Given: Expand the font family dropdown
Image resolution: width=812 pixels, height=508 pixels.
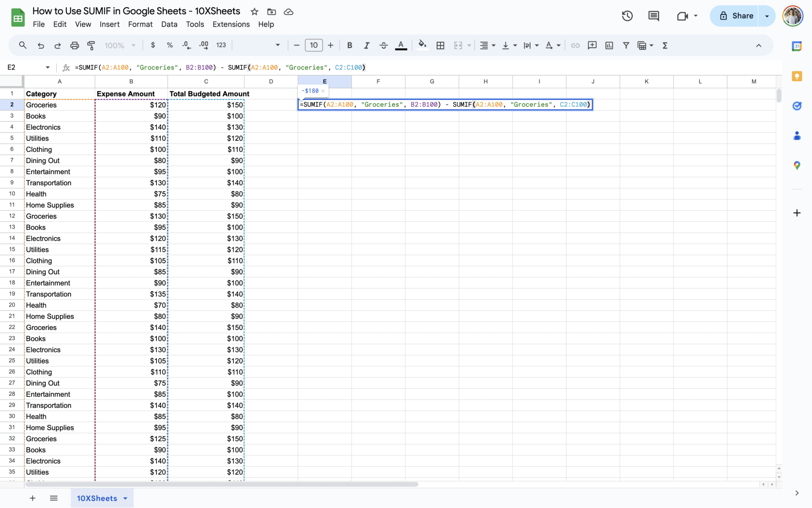Looking at the screenshot, I should (278, 45).
